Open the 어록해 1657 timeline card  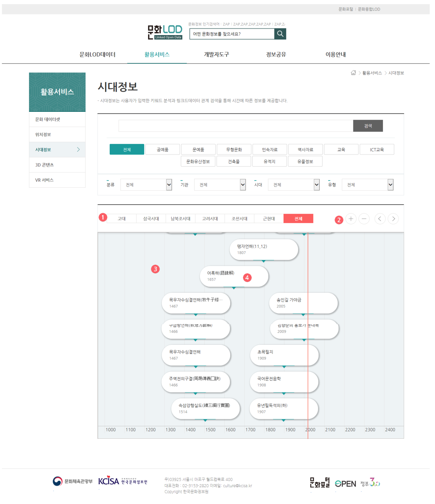(234, 276)
